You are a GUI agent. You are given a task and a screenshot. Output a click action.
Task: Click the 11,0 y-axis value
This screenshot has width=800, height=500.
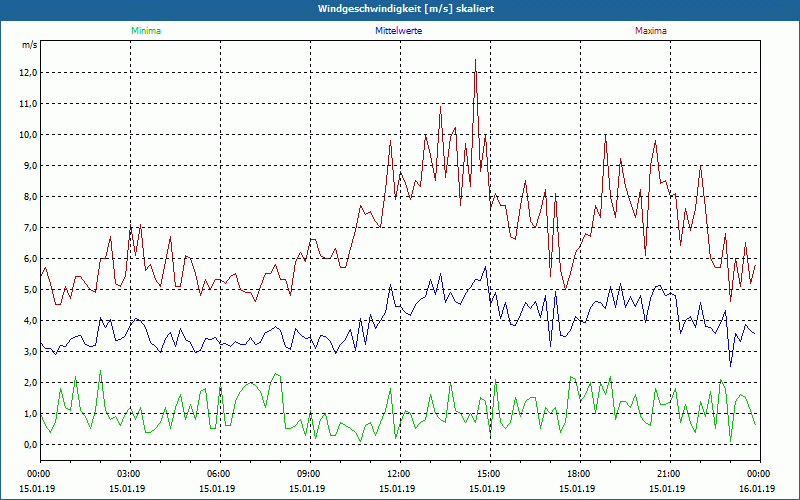pos(29,104)
